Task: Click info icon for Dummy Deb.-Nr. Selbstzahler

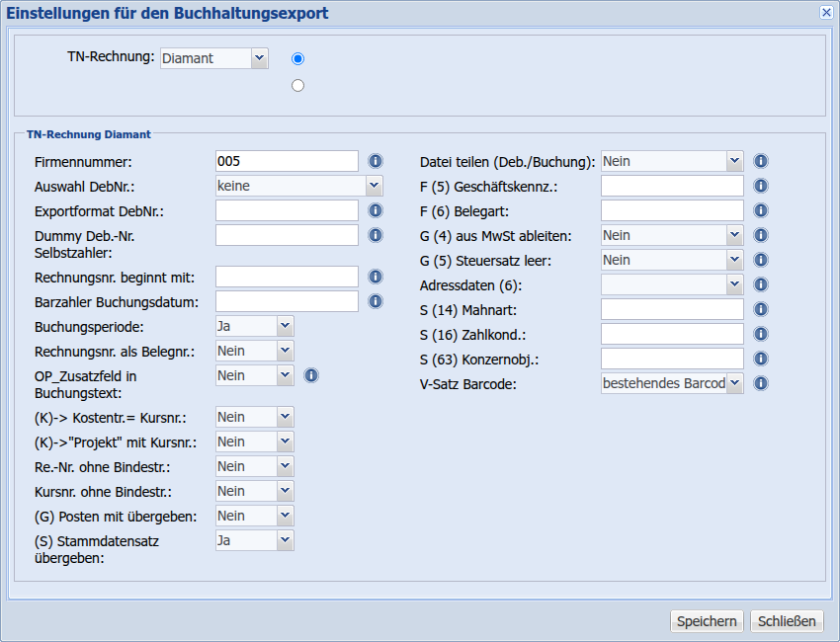Action: [x=376, y=235]
